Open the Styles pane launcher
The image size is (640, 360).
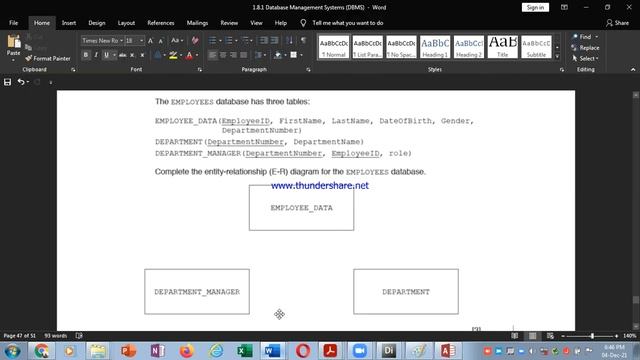pos(562,70)
